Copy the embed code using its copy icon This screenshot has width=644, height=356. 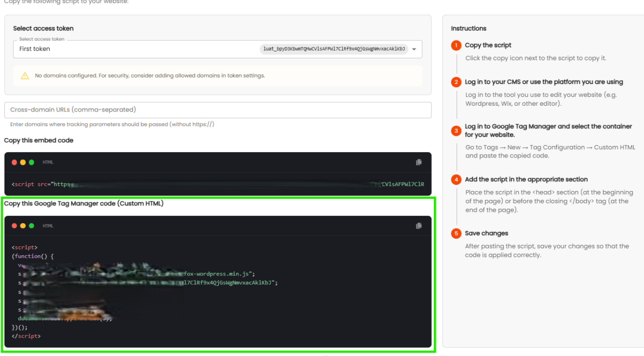pos(419,162)
